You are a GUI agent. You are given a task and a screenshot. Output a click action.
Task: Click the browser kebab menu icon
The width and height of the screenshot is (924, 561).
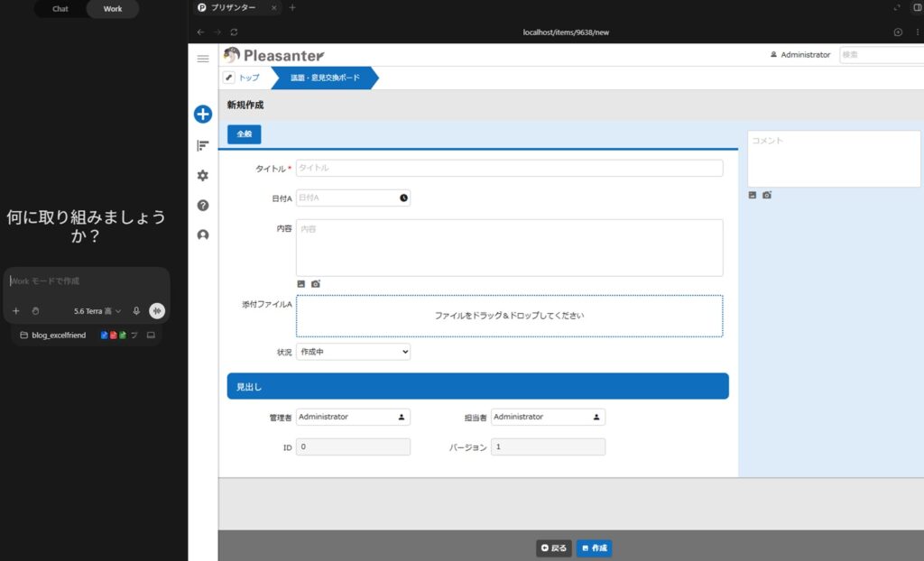point(917,32)
